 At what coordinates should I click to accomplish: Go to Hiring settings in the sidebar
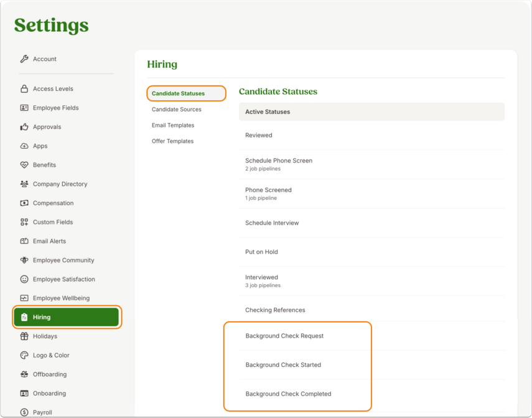point(67,317)
